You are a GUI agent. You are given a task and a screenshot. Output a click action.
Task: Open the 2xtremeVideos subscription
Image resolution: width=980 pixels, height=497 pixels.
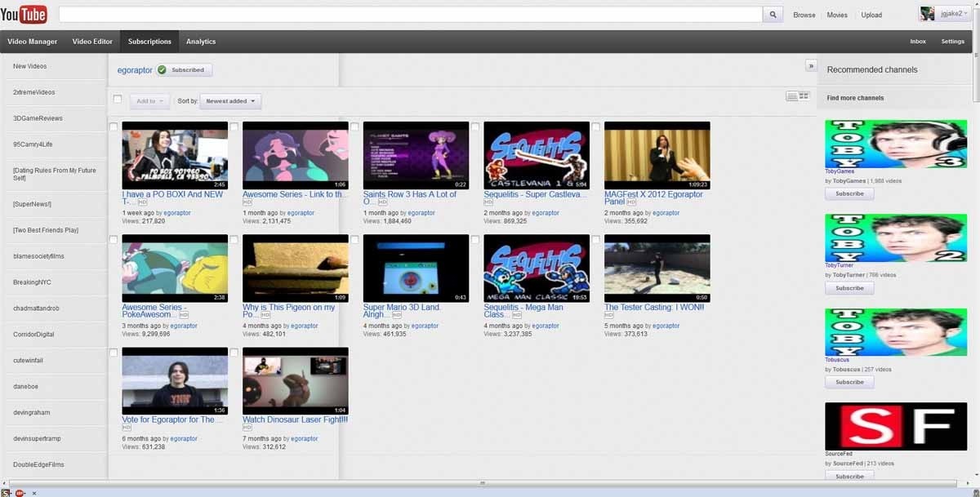34,92
